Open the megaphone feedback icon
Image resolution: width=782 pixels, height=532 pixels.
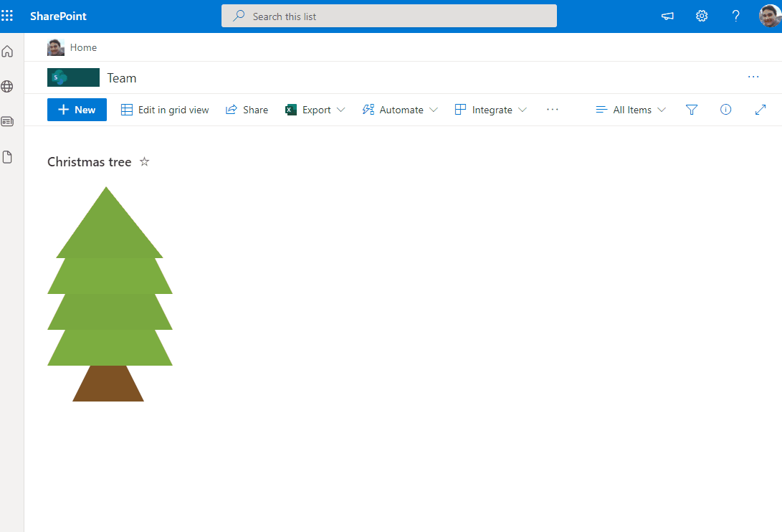667,16
